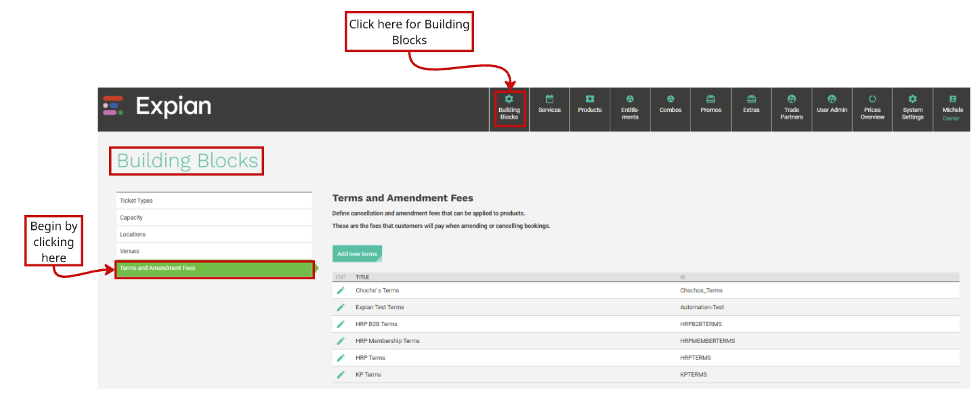
Task: Open the Products ticket icon
Action: (x=590, y=99)
